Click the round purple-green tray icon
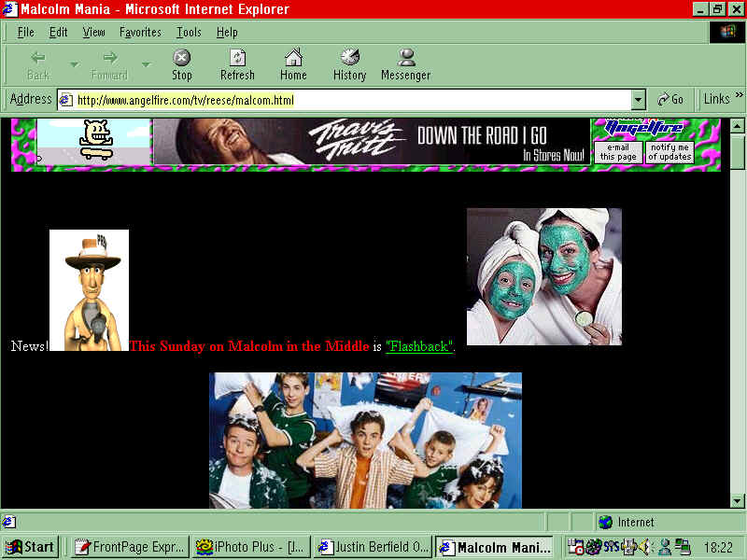Image resolution: width=747 pixels, height=560 pixels. pos(594,547)
